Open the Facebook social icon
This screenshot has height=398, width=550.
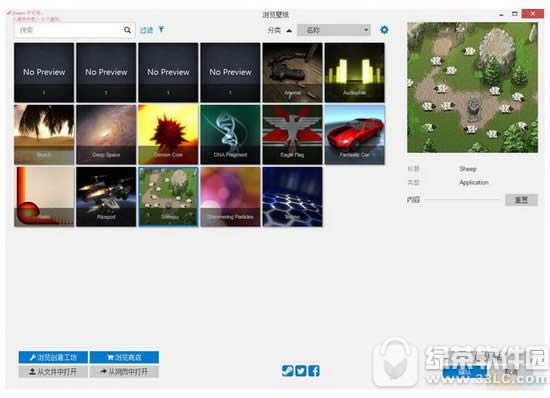[x=314, y=370]
